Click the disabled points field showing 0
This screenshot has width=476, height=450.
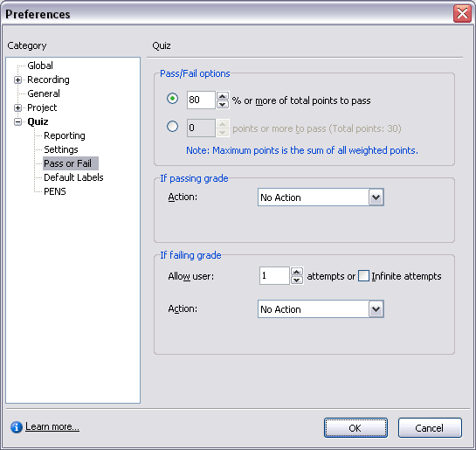(201, 128)
